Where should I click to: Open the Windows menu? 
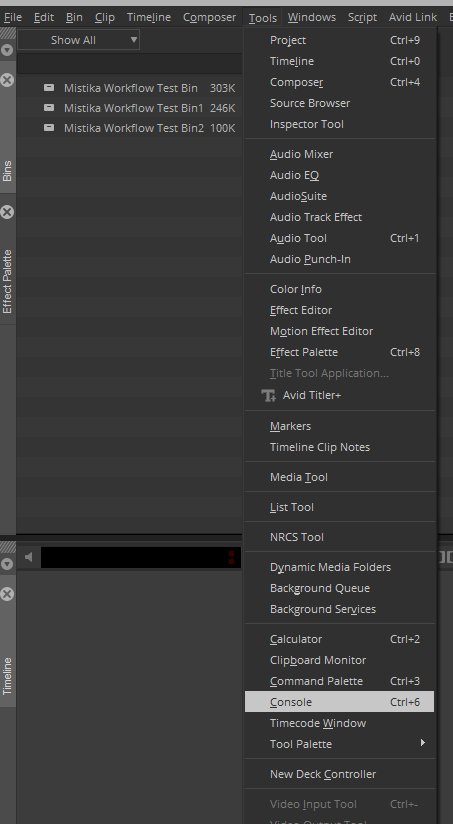[x=311, y=17]
